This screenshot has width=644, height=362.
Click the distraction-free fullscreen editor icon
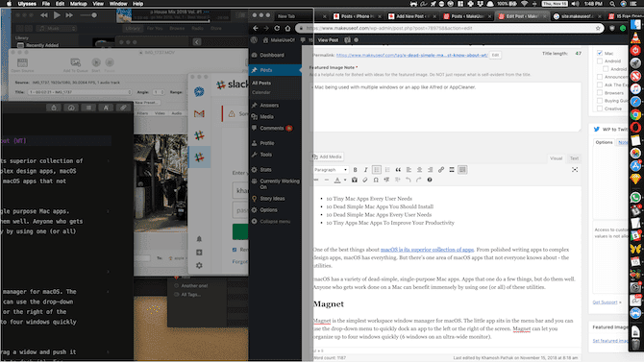(x=575, y=170)
